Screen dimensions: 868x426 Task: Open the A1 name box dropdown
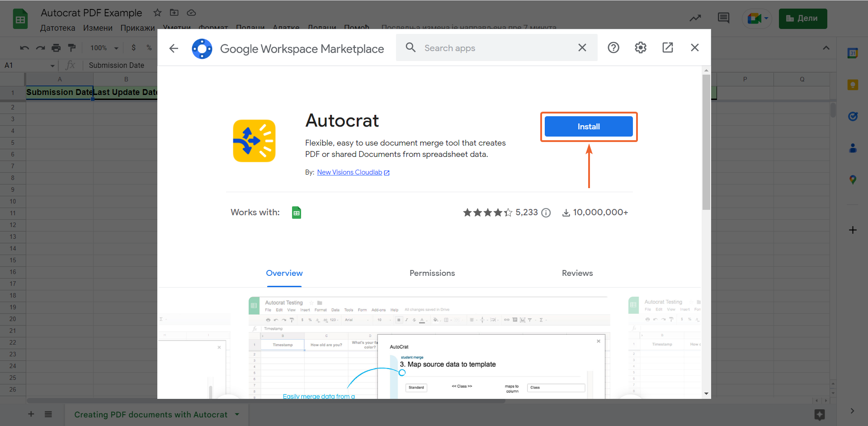pyautogui.click(x=52, y=66)
